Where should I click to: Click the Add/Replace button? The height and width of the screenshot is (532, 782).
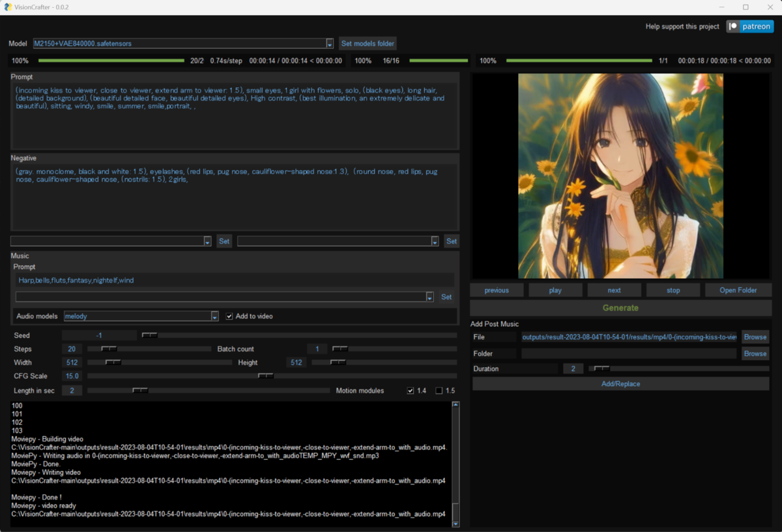(x=620, y=384)
